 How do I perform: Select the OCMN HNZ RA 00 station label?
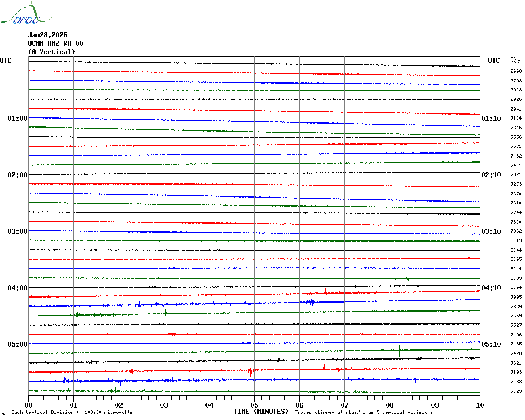click(55, 43)
